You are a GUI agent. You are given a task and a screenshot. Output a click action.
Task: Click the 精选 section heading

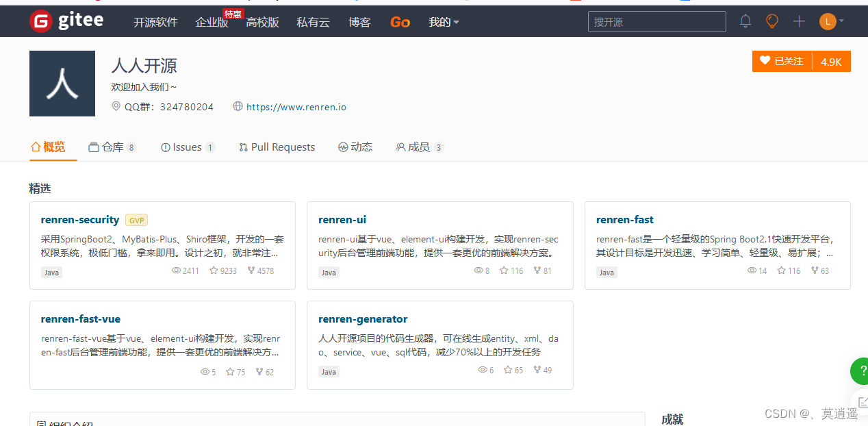[x=40, y=188]
